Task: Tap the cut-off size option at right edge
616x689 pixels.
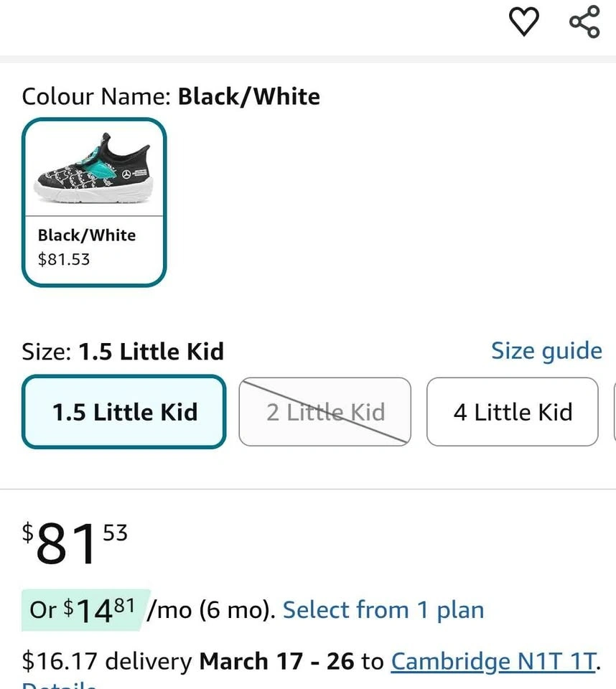Action: pos(613,412)
